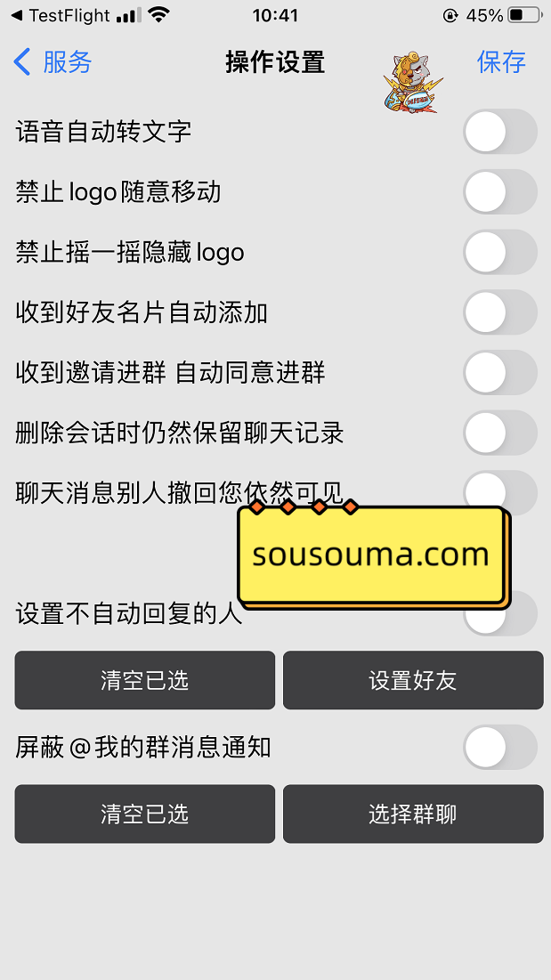Enable 收到好友名片自动添加 switch
The image size is (551, 980).
[x=499, y=312]
